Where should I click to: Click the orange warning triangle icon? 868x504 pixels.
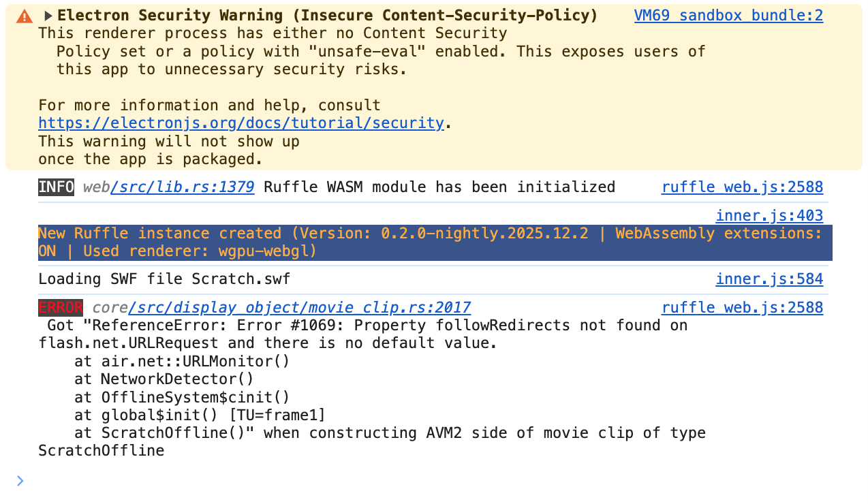[x=24, y=16]
